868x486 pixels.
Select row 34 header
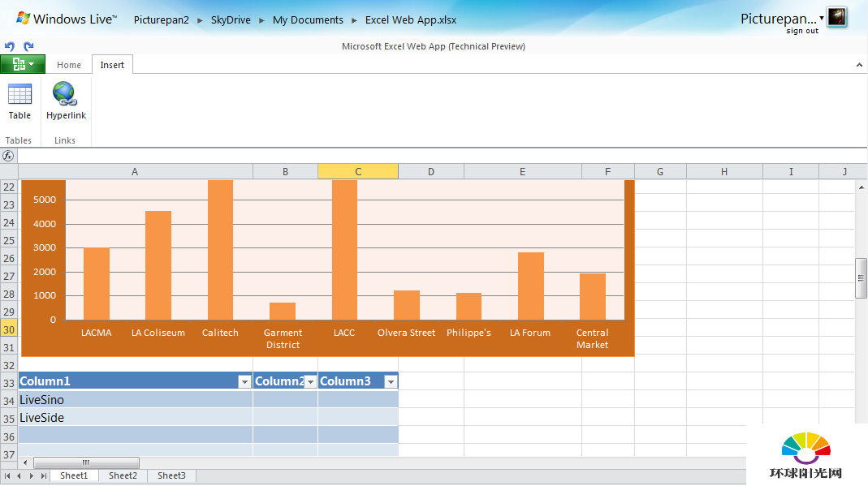[9, 401]
